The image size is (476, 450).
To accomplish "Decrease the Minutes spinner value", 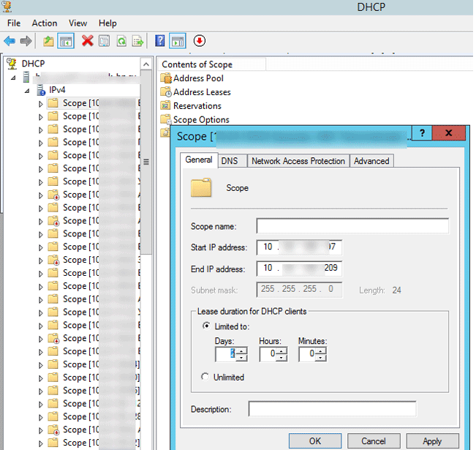I will click(x=321, y=358).
